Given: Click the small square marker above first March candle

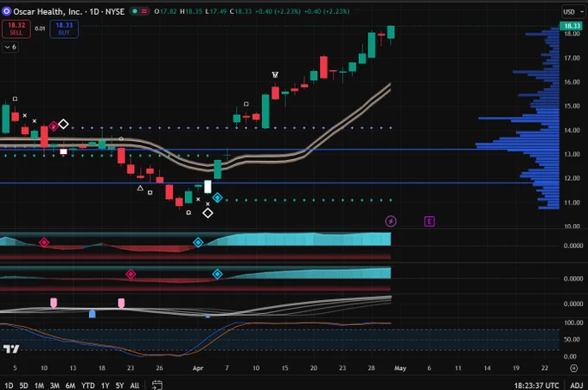Looking at the screenshot, I should coord(15,99).
